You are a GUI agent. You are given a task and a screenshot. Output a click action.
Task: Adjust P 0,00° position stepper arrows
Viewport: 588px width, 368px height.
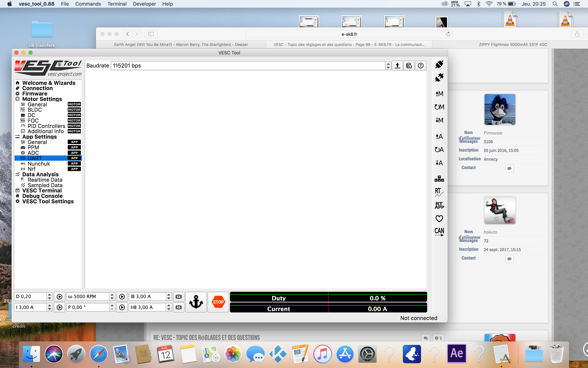(112, 307)
